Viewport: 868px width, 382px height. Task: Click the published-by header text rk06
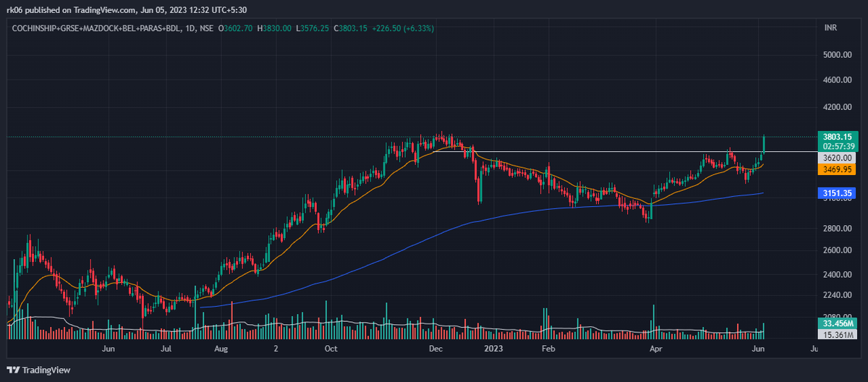click(15, 9)
